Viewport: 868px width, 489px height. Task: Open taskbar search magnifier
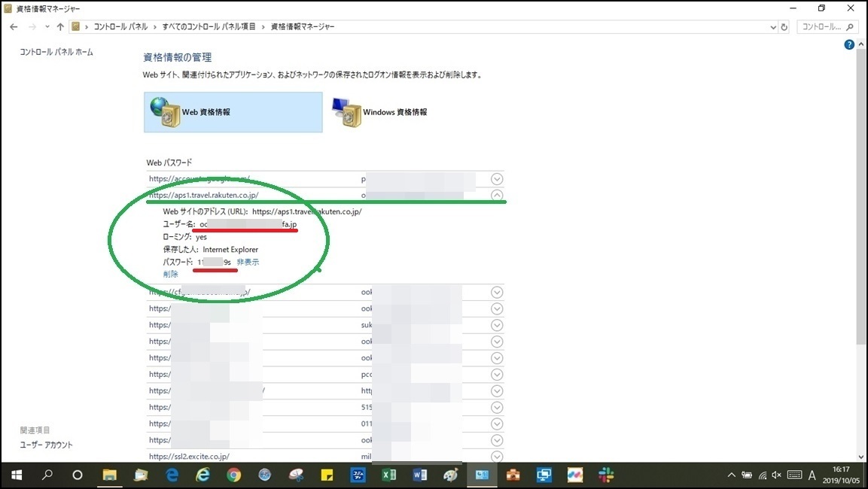tap(47, 475)
